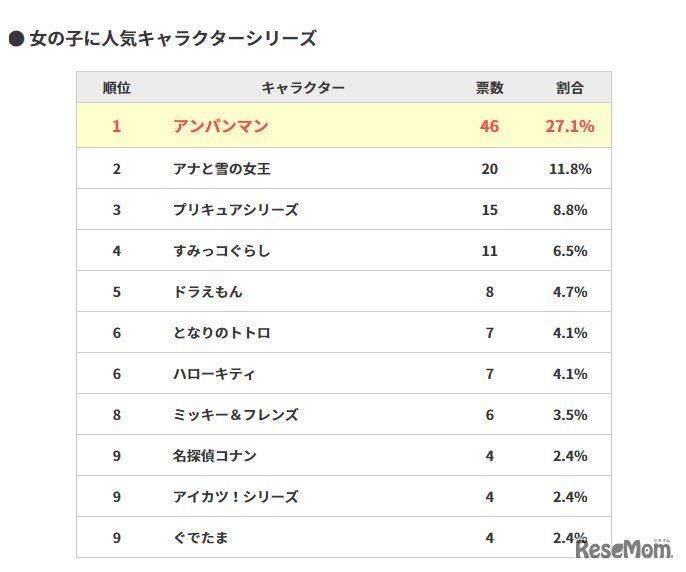This screenshot has height=572, width=686.
Task: Select the ぐでたま row label
Action: point(200,538)
